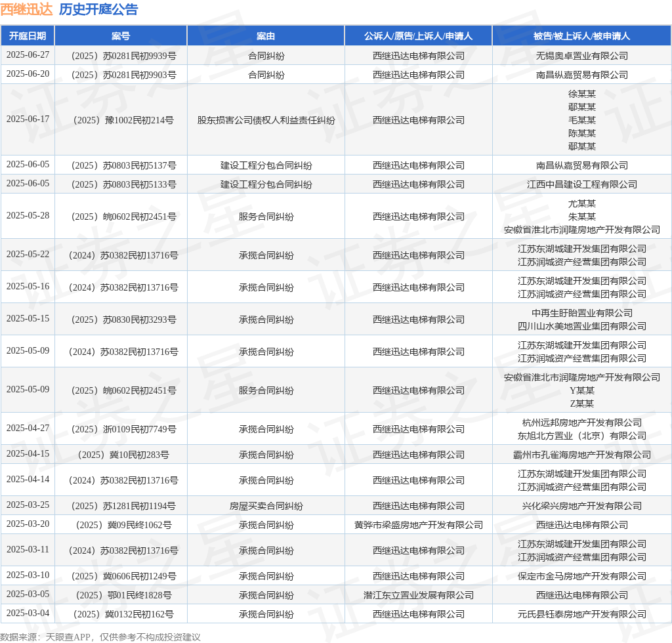Screen dimensions: 672x643
Task: Click defendant 江西中昌建设工程有限公司
Action: [x=581, y=184]
